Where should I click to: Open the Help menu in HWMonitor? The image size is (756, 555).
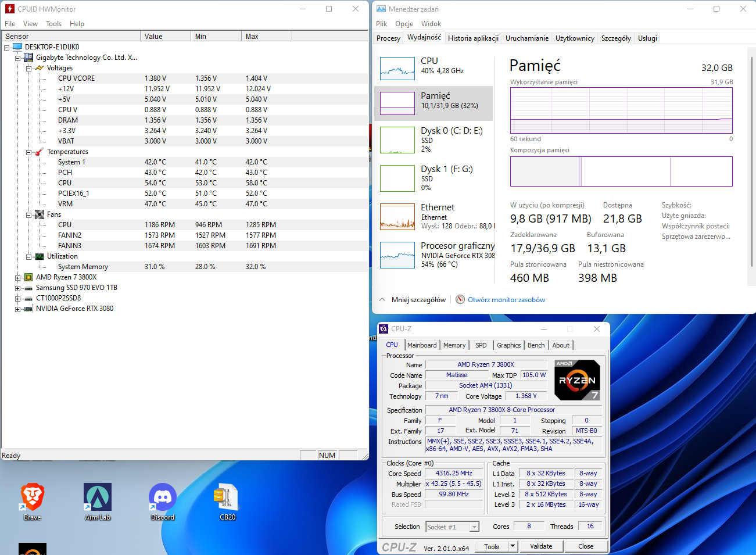(x=77, y=24)
